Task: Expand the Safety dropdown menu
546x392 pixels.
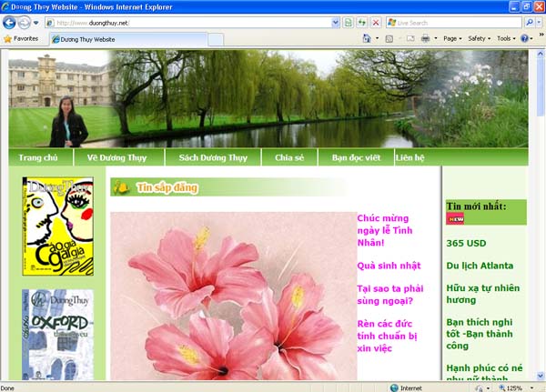Action: (479, 39)
